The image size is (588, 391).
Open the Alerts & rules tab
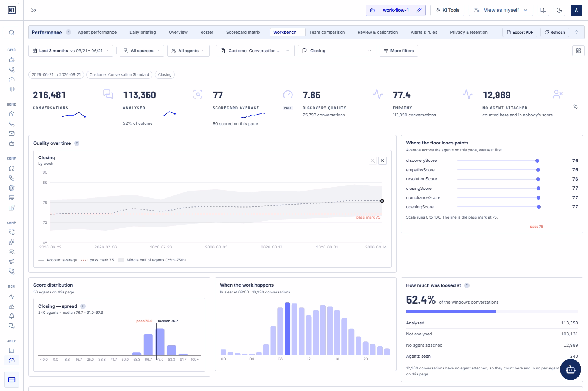pos(424,32)
